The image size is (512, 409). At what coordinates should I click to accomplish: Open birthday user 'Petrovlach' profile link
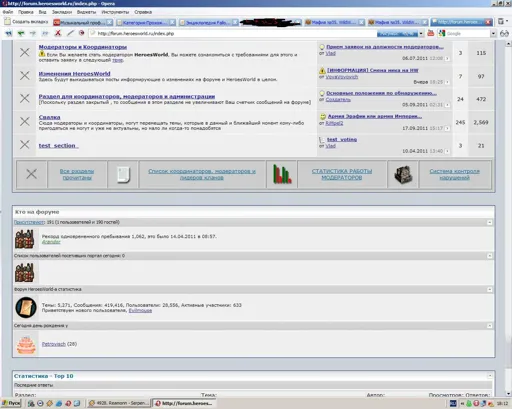pos(54,344)
